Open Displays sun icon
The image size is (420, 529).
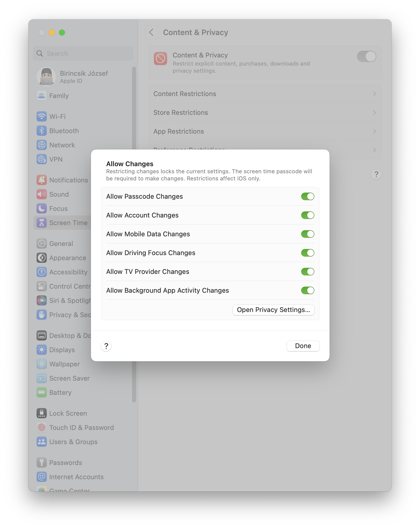coord(42,350)
